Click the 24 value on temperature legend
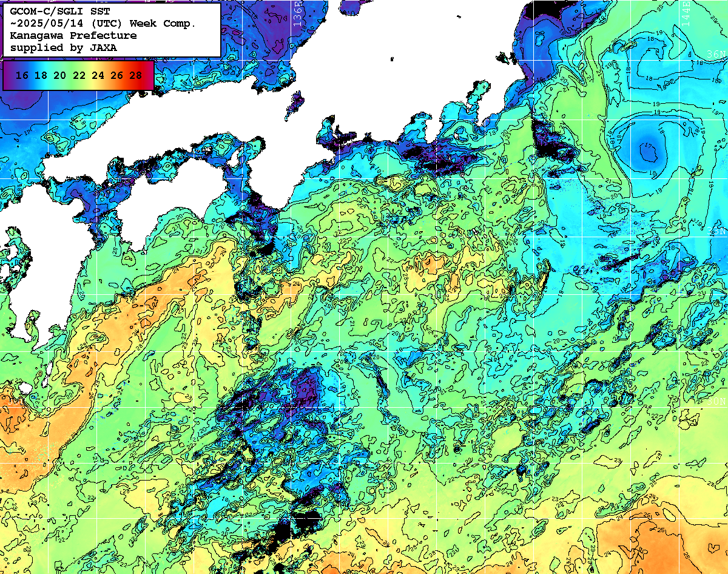This screenshot has width=728, height=574. 98,75
